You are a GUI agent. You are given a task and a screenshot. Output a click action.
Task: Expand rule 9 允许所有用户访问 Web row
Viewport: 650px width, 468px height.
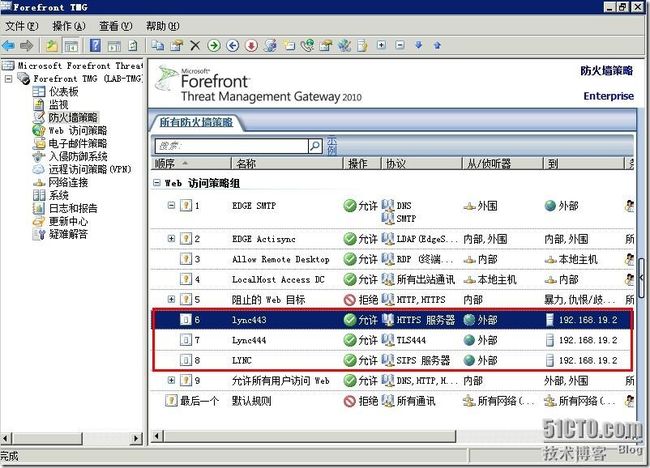coord(171,380)
